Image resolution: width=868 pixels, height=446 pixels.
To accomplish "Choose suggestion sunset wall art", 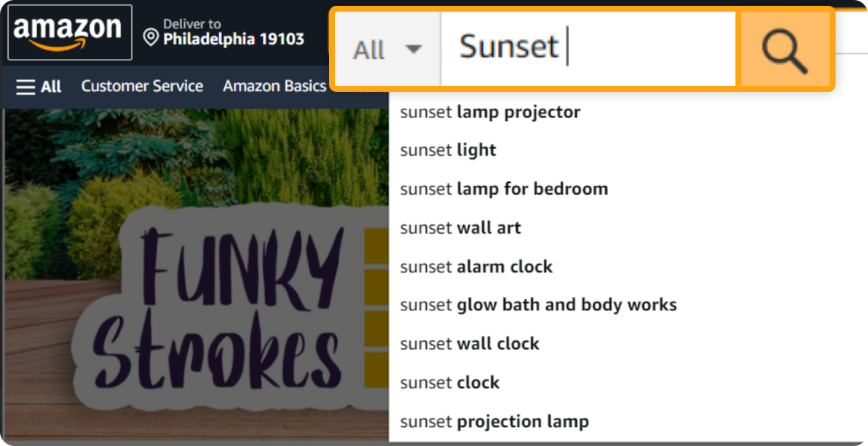I will pyautogui.click(x=460, y=227).
